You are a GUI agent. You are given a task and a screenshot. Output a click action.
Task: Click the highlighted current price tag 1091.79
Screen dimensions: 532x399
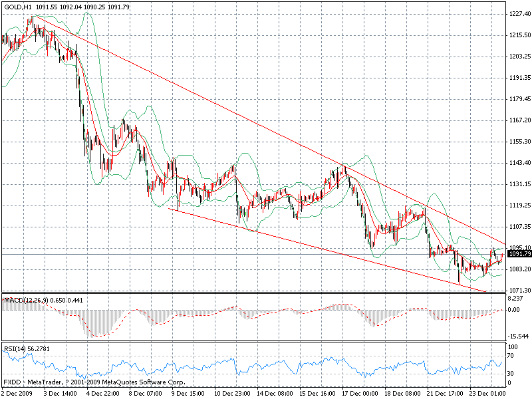(x=519, y=254)
